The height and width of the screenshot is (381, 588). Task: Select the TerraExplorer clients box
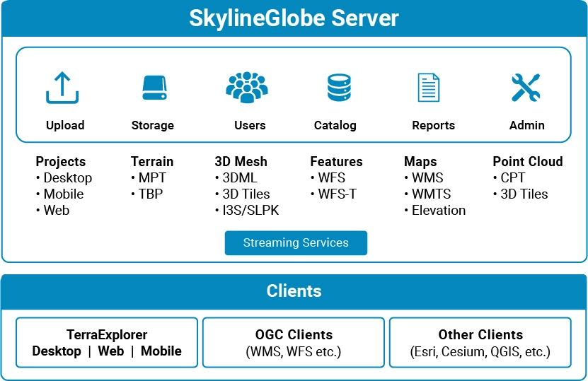107,342
